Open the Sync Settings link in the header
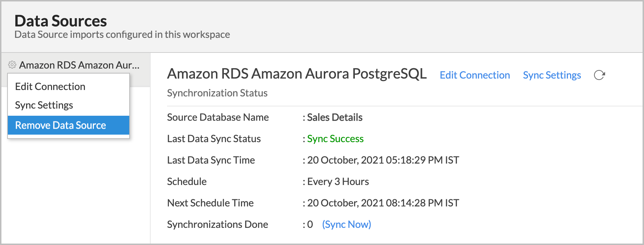This screenshot has height=245, width=644. [552, 75]
